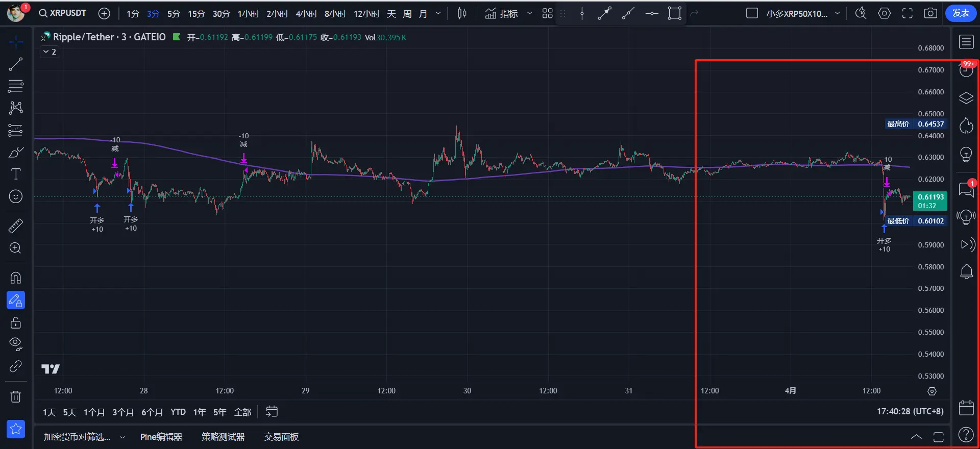The height and width of the screenshot is (449, 980).
Task: Open the idea streams panel
Action: pos(966,217)
